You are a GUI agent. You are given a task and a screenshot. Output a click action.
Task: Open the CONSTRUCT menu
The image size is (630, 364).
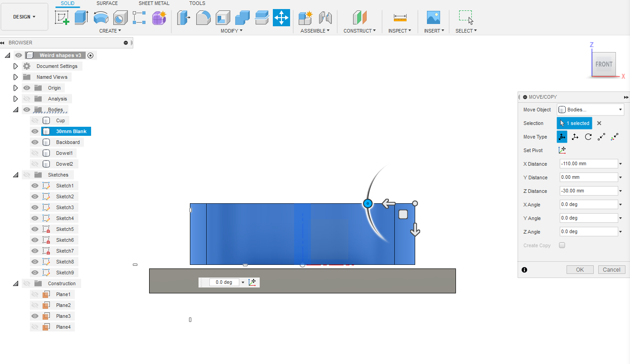tap(360, 31)
